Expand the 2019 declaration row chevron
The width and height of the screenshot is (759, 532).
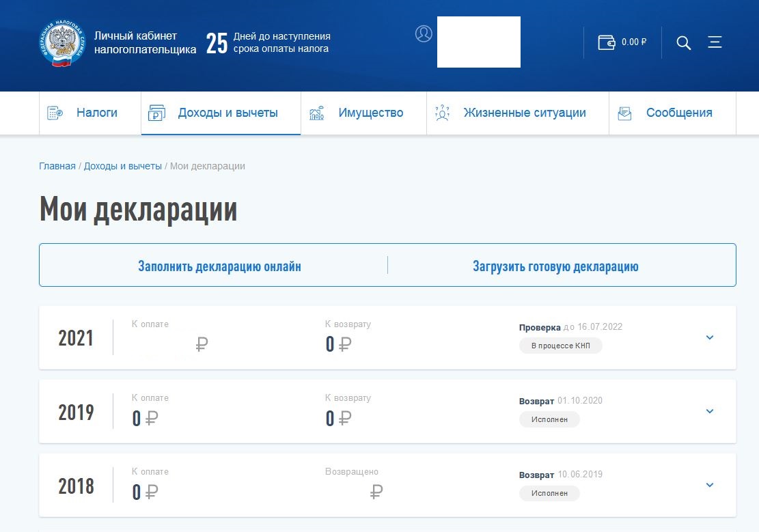710,411
